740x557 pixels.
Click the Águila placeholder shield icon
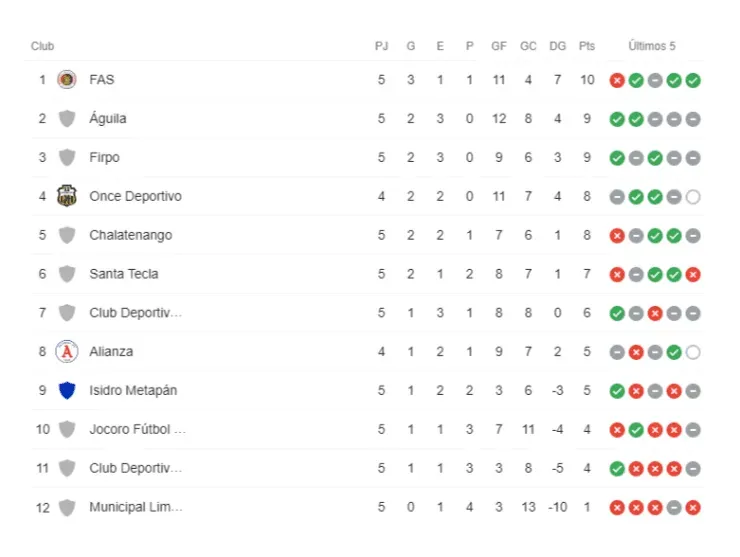pyautogui.click(x=67, y=119)
